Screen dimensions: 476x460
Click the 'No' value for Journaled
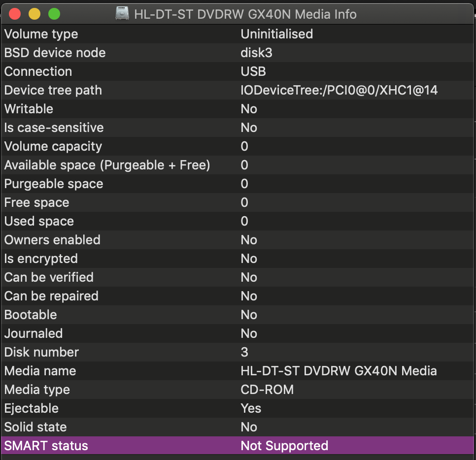[249, 333]
